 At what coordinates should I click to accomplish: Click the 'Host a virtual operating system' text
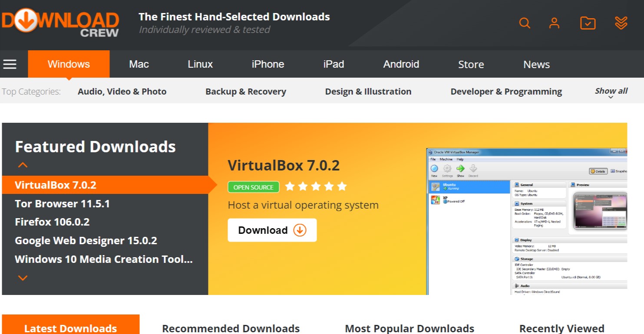[303, 205]
